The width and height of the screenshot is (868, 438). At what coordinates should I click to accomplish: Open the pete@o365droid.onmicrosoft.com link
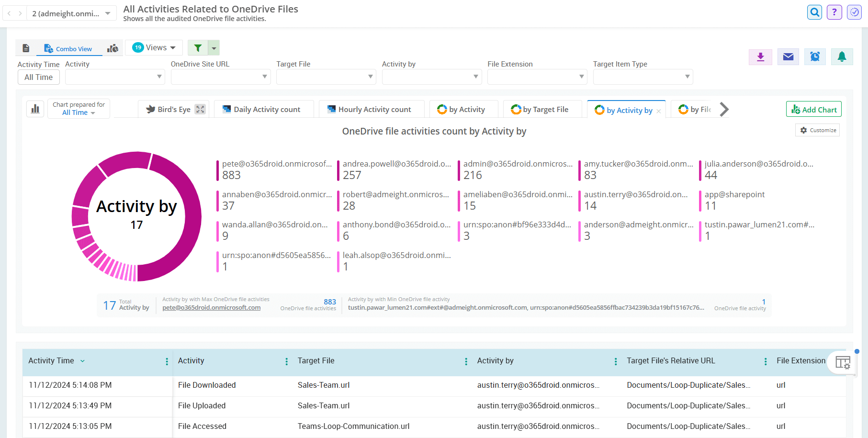tap(211, 307)
